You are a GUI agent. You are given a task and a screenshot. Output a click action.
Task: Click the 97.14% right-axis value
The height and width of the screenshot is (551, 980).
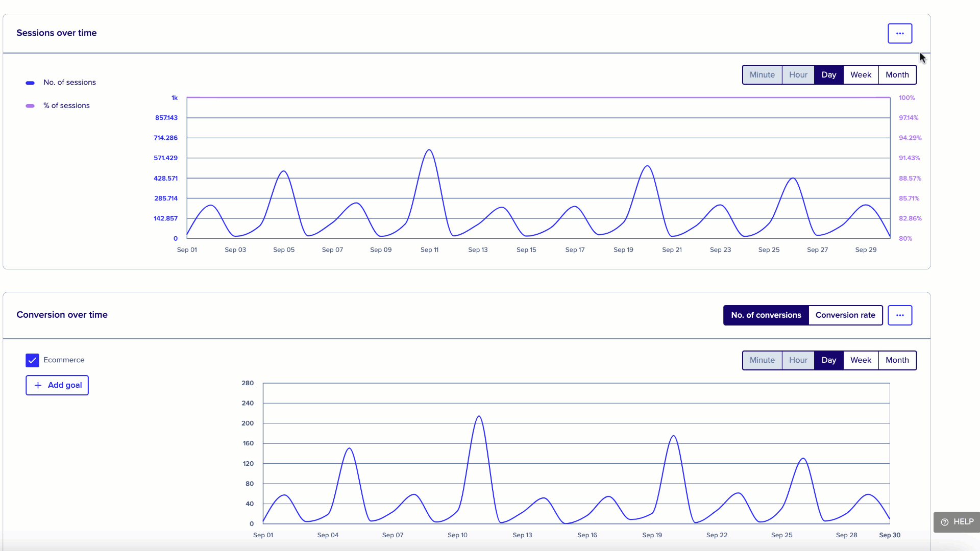pyautogui.click(x=909, y=118)
